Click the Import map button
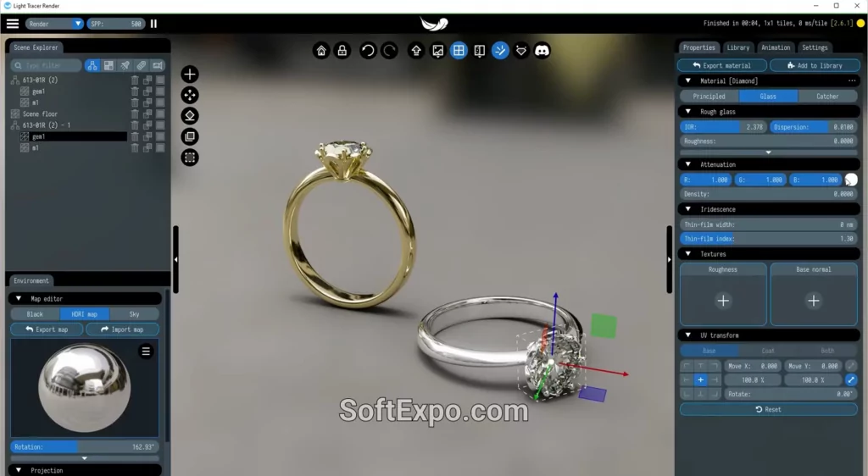 [x=122, y=329]
